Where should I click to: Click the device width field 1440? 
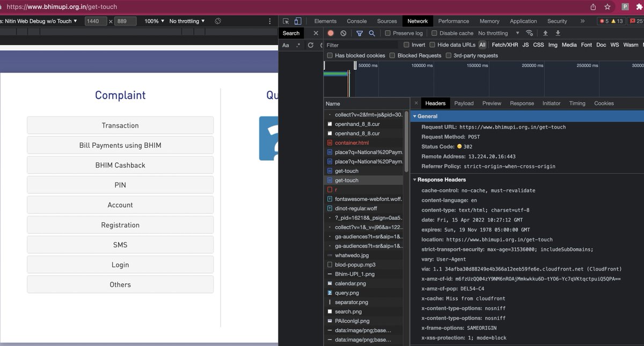click(x=96, y=21)
